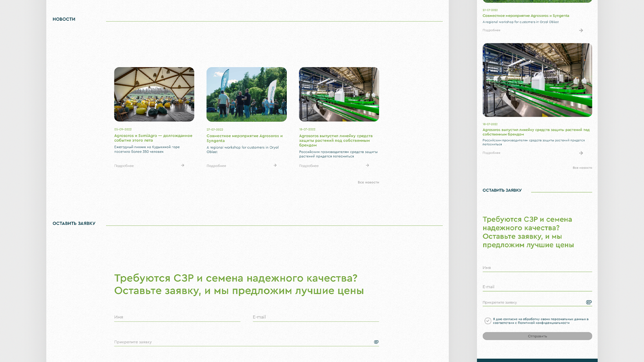Click mobile arrow icon below Syngenta article
644x362 pixels.
point(581,31)
